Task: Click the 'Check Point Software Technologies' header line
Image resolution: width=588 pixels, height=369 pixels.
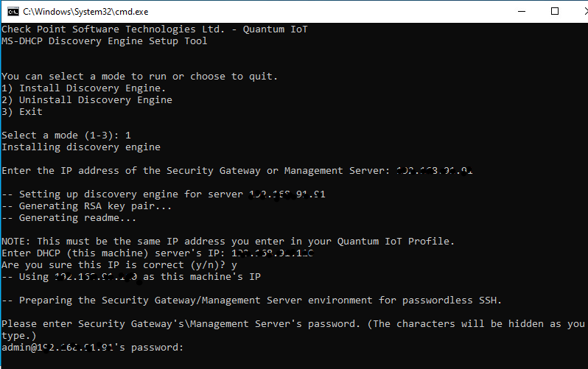Action: (155, 29)
